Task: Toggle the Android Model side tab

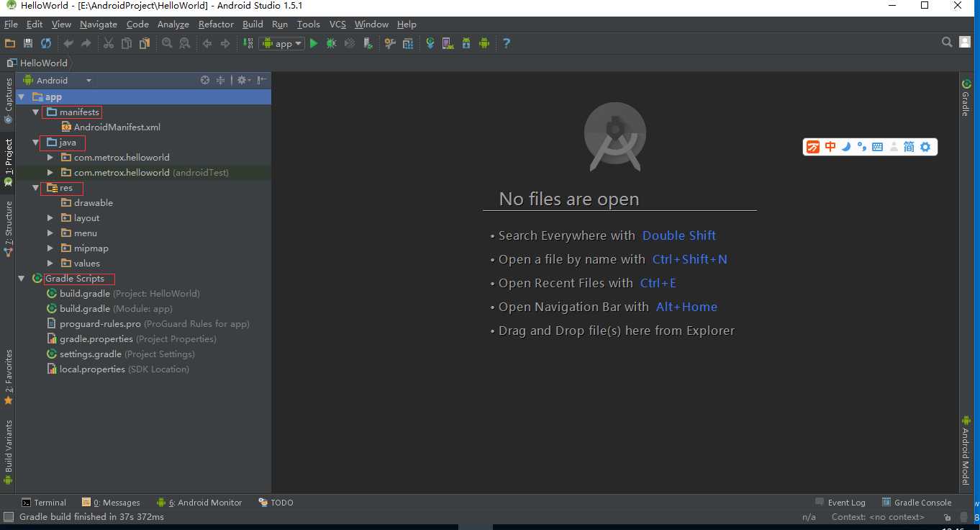Action: click(966, 450)
